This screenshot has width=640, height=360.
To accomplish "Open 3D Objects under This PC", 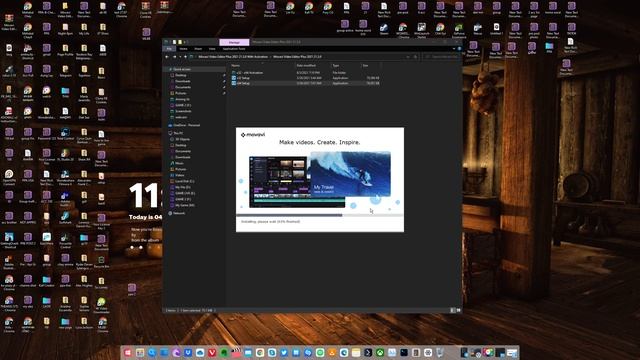I will pos(182,139).
